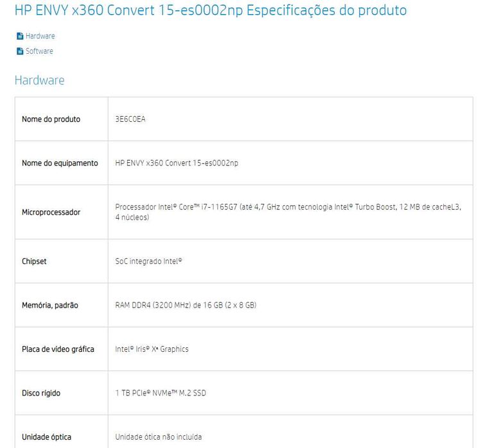Open the Hardware anchor link
The width and height of the screenshot is (494, 448).
pyautogui.click(x=40, y=37)
